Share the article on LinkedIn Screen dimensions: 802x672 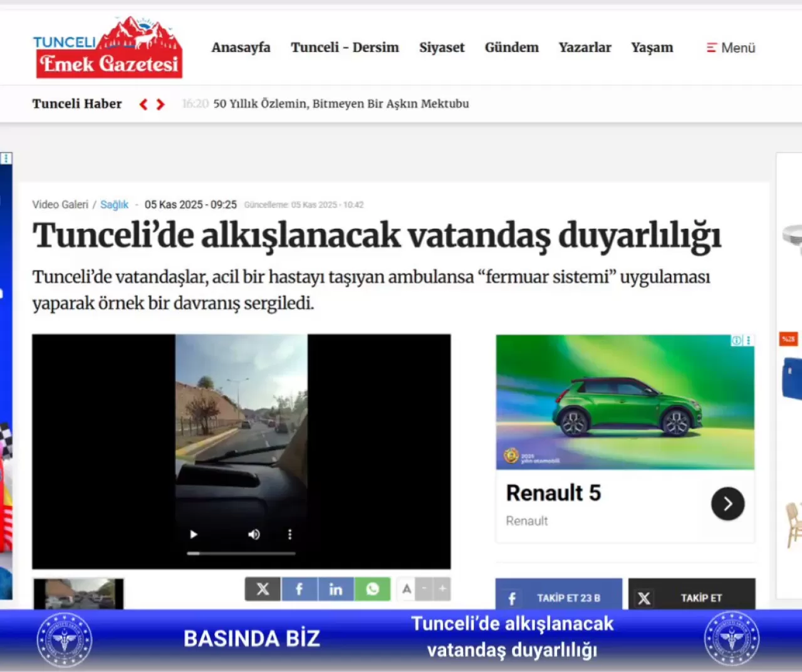[336, 589]
